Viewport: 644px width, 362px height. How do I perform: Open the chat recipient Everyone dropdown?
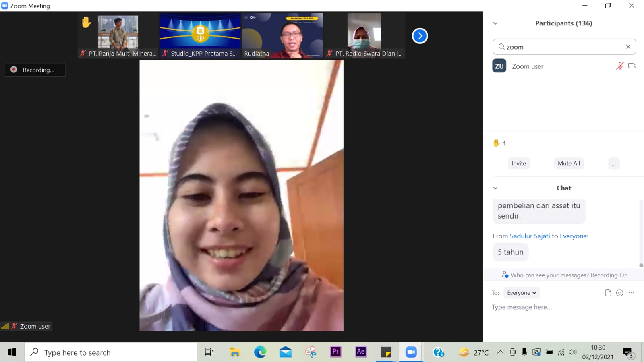[x=522, y=293]
